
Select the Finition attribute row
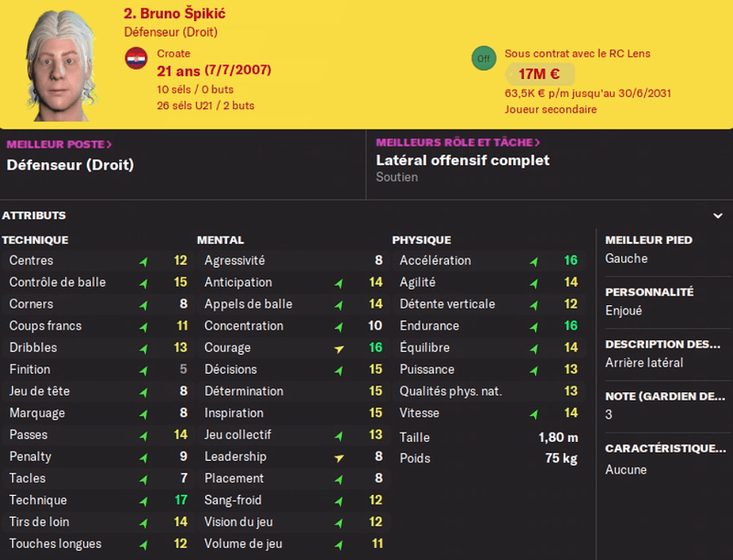[x=98, y=369]
